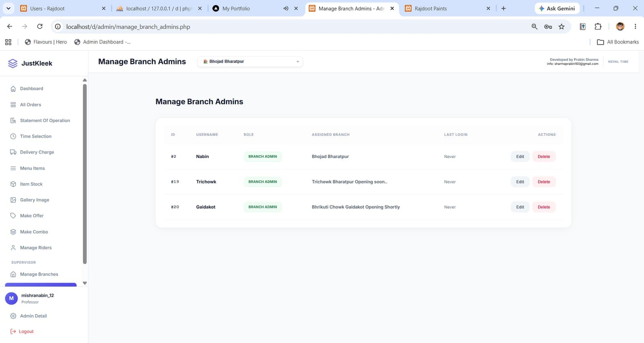
Task: Switch to the My Portfolio tab
Action: pos(255,8)
